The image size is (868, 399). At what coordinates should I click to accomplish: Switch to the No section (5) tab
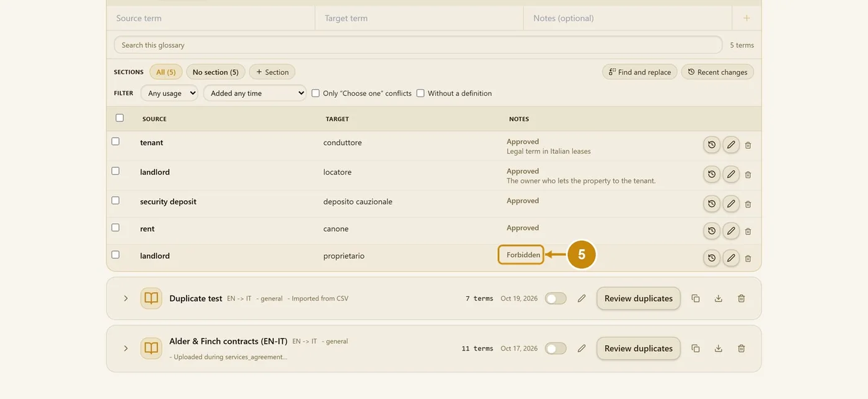(216, 72)
